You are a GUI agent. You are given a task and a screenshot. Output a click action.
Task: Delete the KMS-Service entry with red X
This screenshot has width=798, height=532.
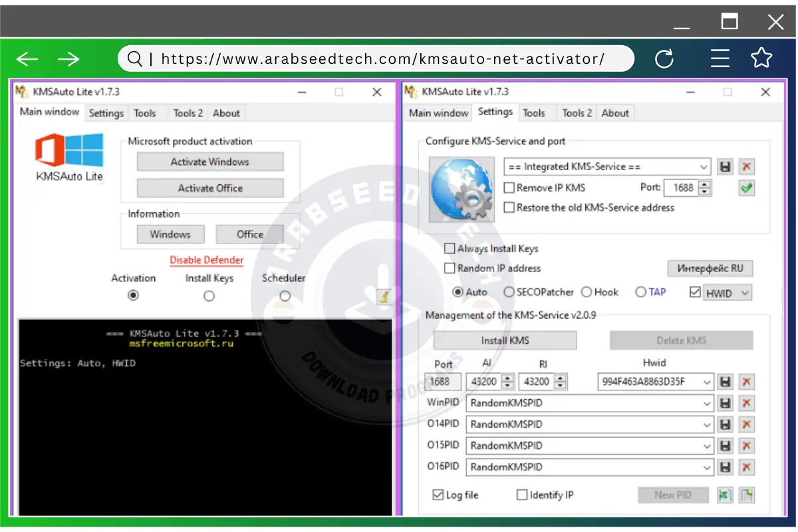[x=747, y=166]
